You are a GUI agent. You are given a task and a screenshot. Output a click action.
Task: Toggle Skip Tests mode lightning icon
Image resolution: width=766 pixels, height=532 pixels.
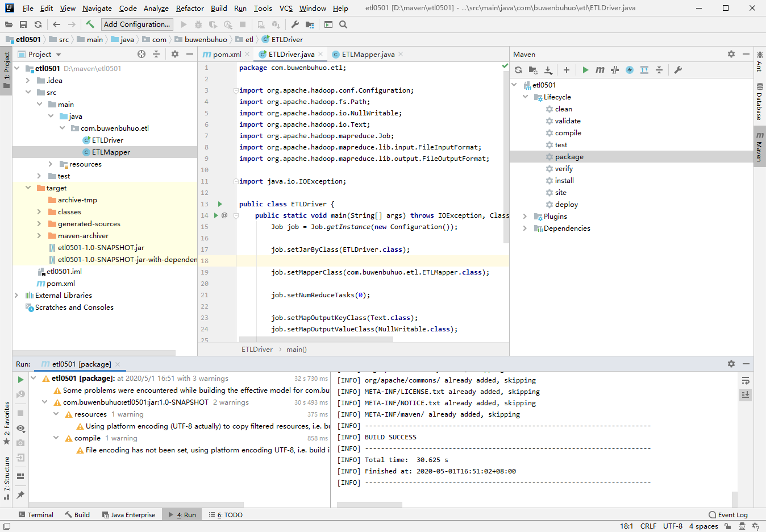(630, 70)
